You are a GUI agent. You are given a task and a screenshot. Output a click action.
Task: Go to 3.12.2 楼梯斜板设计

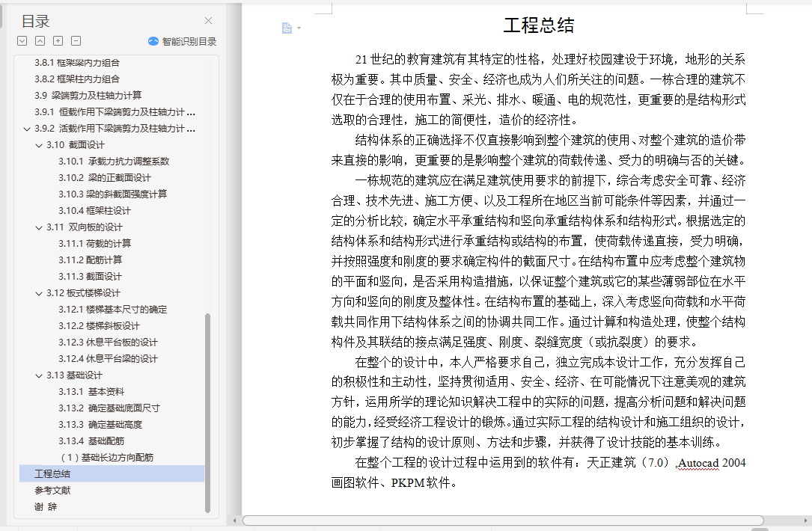[x=99, y=326]
